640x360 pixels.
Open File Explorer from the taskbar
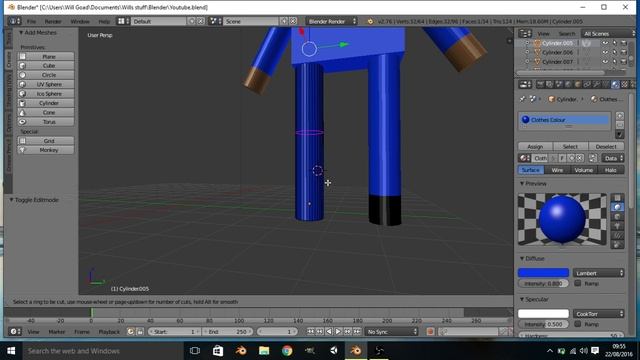[x=264, y=351]
